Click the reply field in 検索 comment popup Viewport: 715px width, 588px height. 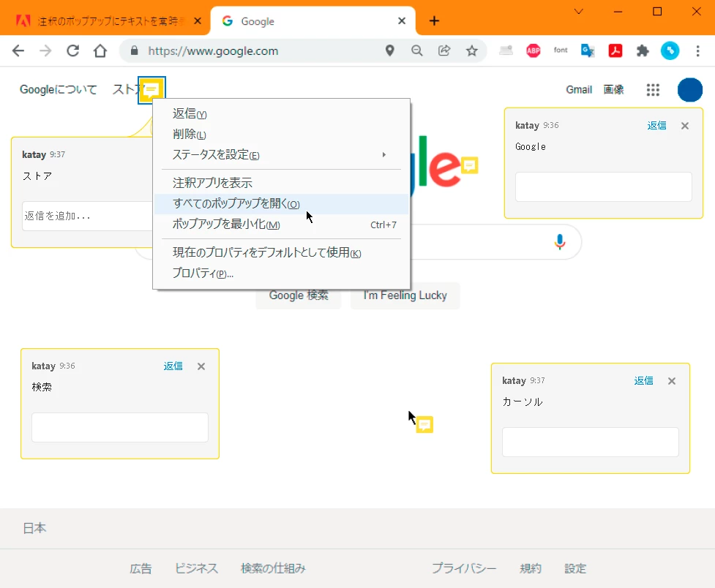click(120, 428)
